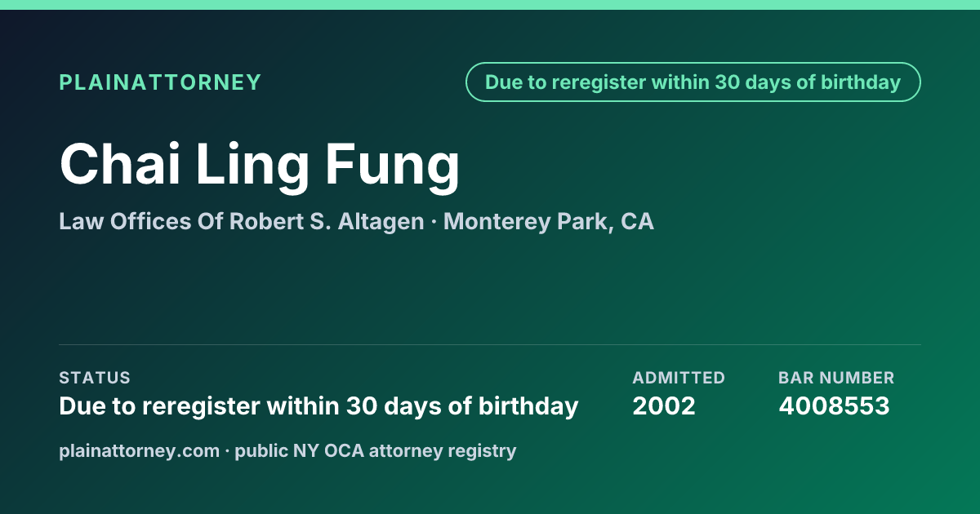This screenshot has width=980, height=514.
Task: Click public NY OCA attorney registry text
Action: (x=376, y=451)
